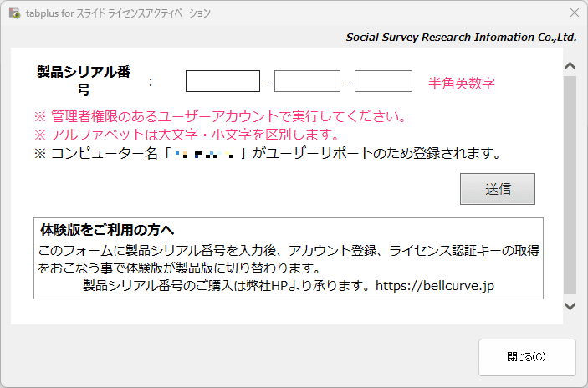The height and width of the screenshot is (388, 588).
Task: Click the vertical scrollbar thumb
Action: [x=570, y=184]
